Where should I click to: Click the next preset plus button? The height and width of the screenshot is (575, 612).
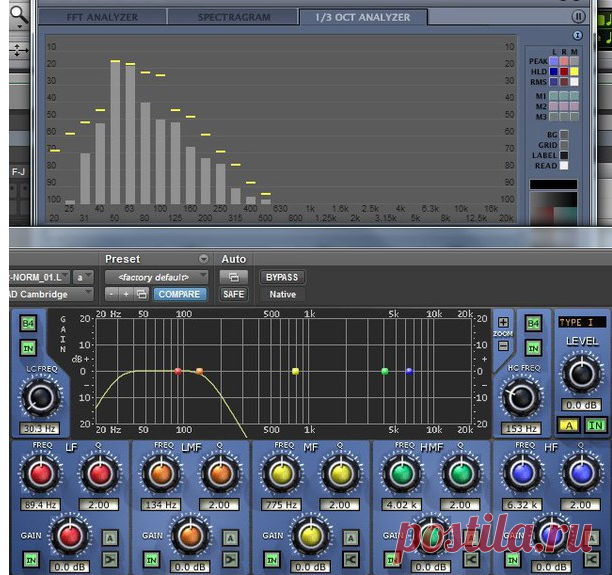click(x=126, y=294)
